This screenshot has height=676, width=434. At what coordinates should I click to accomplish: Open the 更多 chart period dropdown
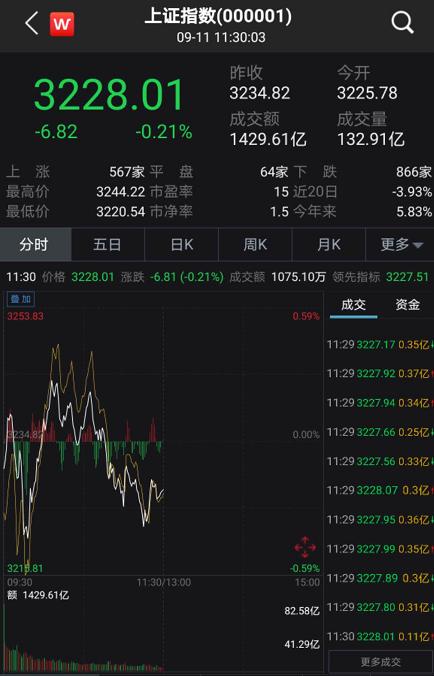click(400, 244)
